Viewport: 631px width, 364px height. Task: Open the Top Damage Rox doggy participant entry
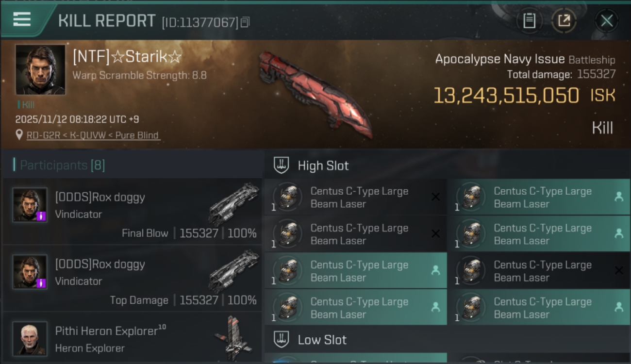pyautogui.click(x=132, y=278)
